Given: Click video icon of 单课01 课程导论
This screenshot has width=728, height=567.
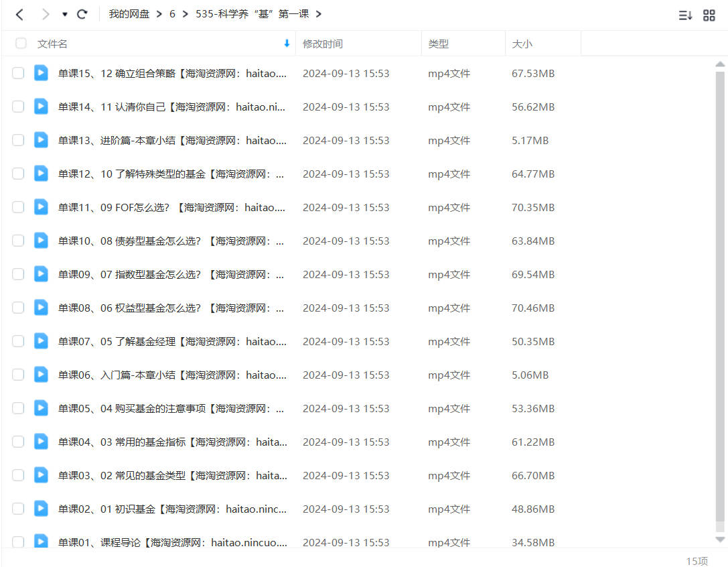Looking at the screenshot, I should [41, 540].
